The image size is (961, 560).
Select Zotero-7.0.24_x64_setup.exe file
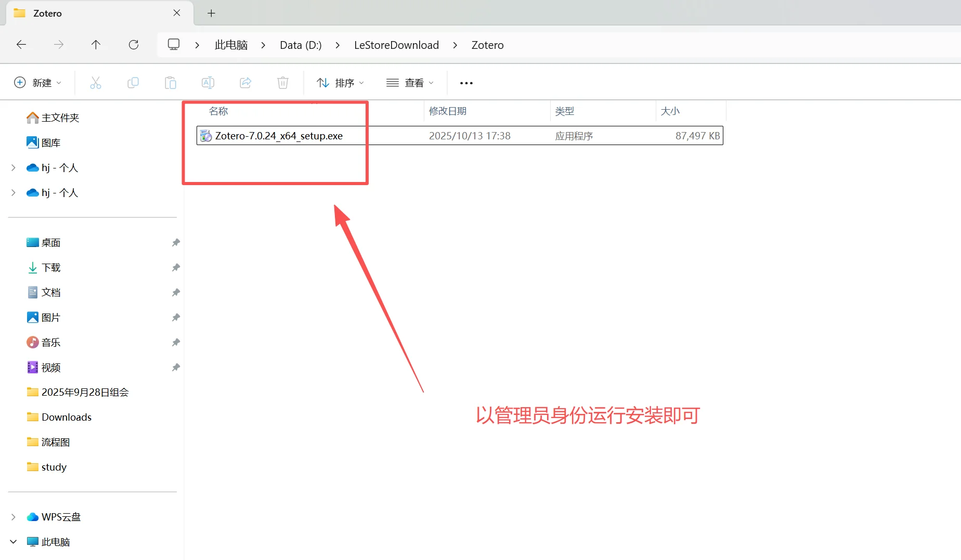click(x=460, y=136)
